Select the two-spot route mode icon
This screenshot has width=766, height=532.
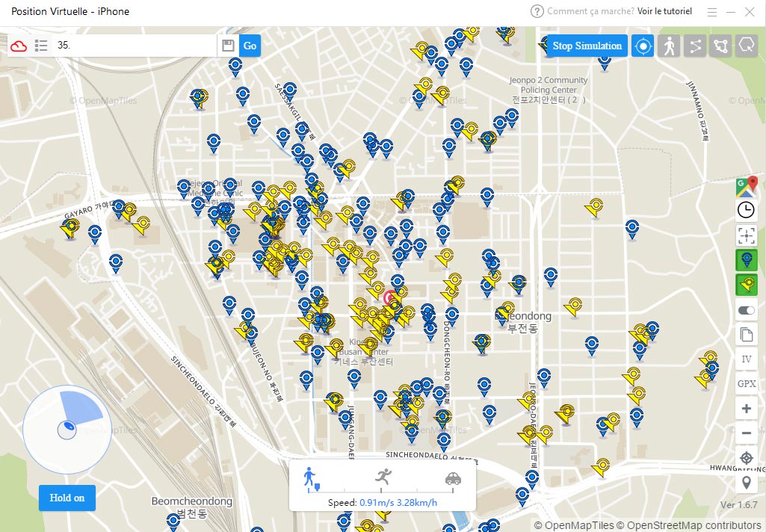pyautogui.click(x=695, y=46)
